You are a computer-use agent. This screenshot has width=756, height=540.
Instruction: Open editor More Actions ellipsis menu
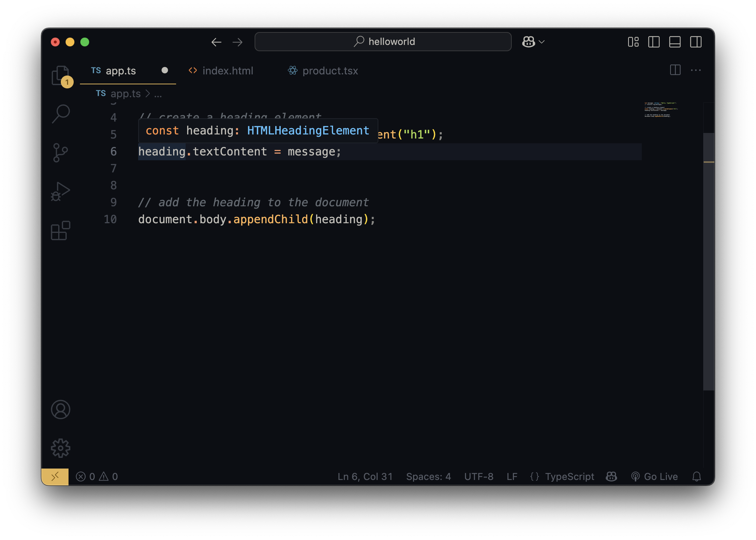point(696,70)
